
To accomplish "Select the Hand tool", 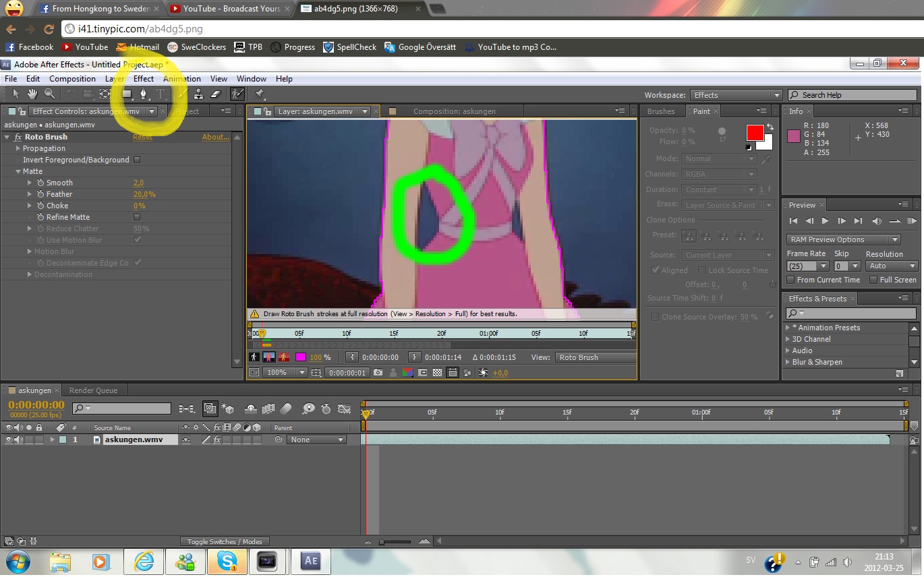I will pos(32,94).
